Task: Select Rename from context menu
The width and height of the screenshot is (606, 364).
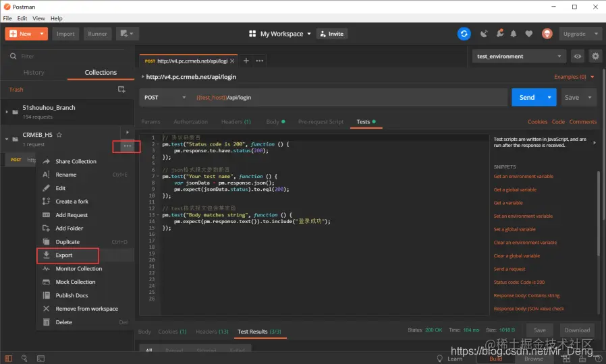Action: point(85,175)
